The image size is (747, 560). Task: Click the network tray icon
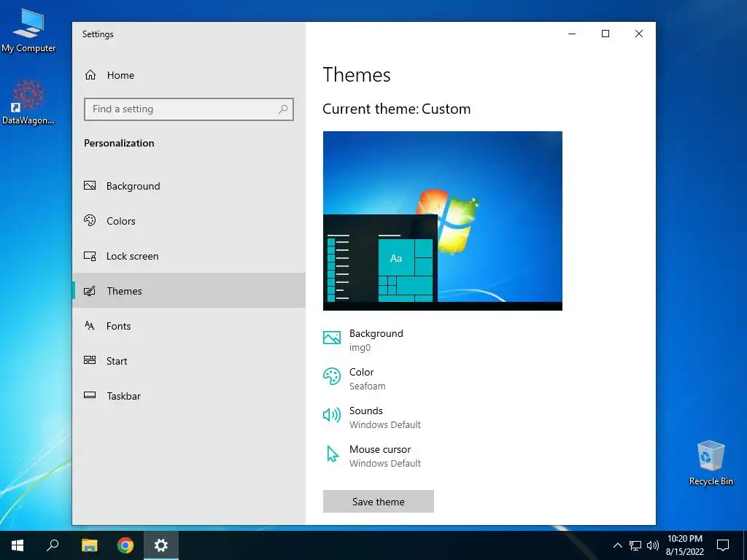[635, 545]
